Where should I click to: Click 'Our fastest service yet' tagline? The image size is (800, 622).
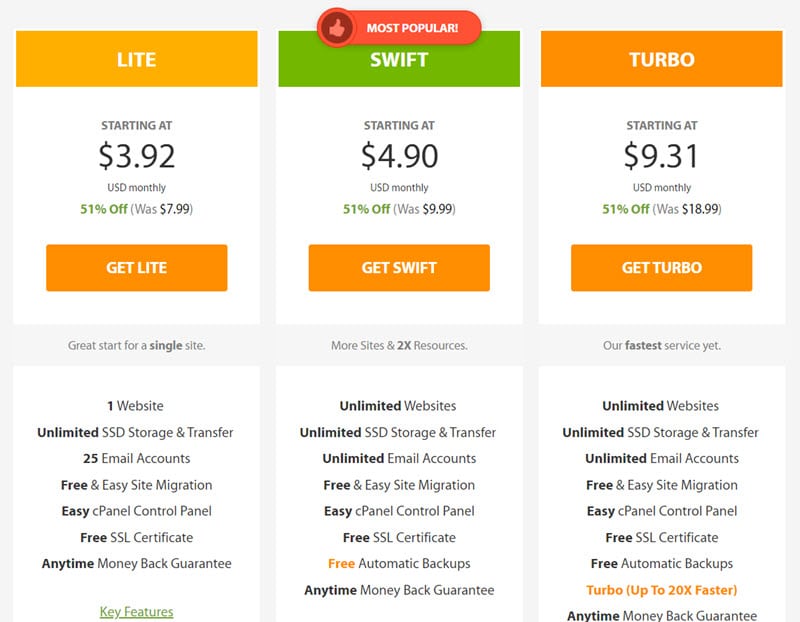(x=662, y=345)
